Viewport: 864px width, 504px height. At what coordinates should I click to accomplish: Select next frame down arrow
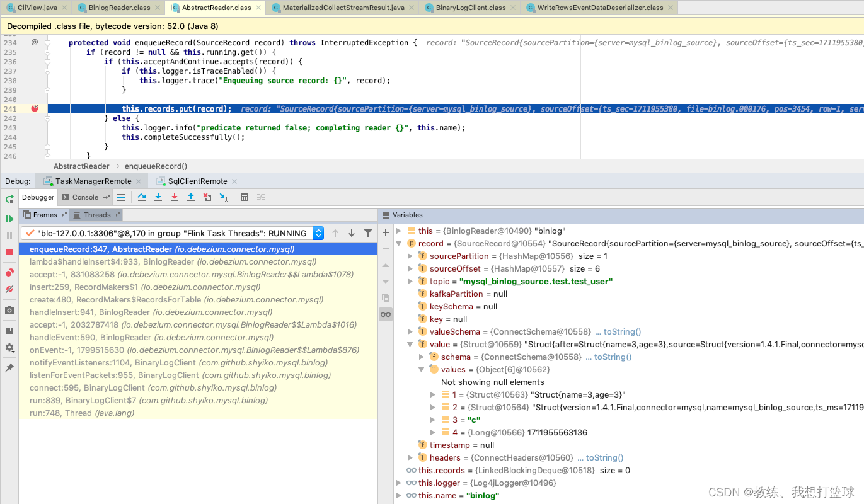[x=352, y=233]
